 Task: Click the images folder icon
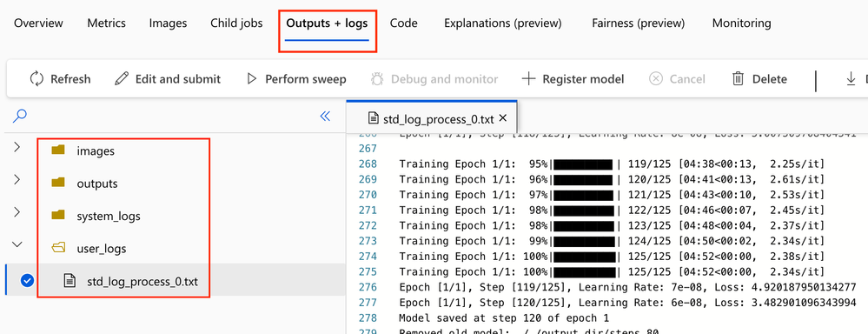(x=58, y=150)
